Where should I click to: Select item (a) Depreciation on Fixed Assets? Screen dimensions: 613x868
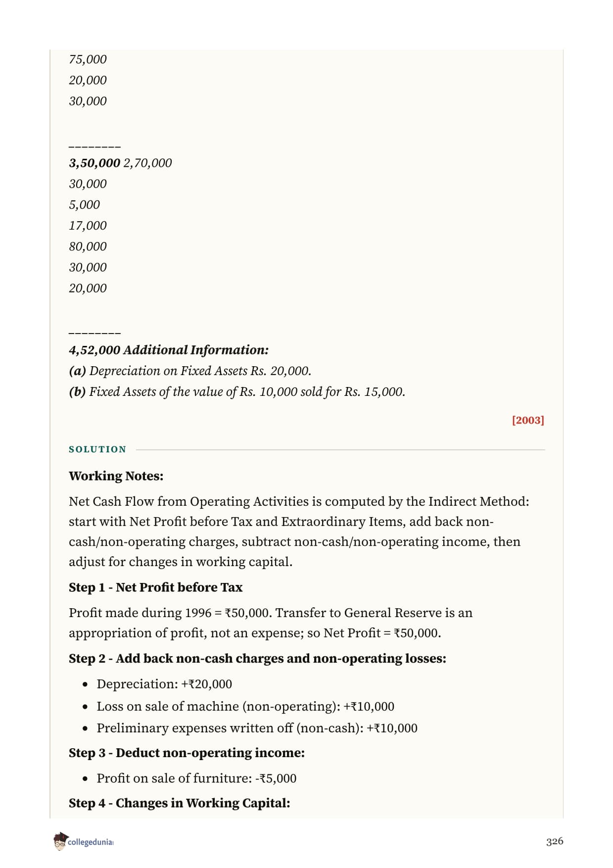tap(190, 371)
